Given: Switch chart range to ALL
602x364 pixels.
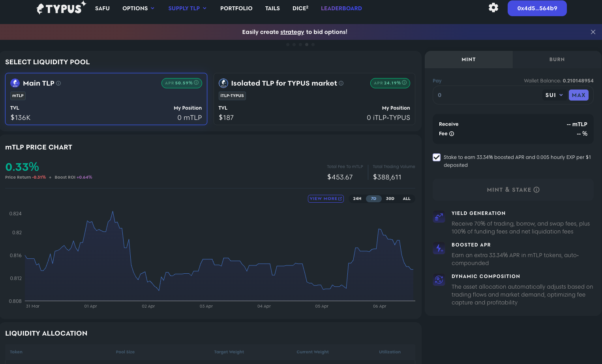Looking at the screenshot, I should [406, 198].
